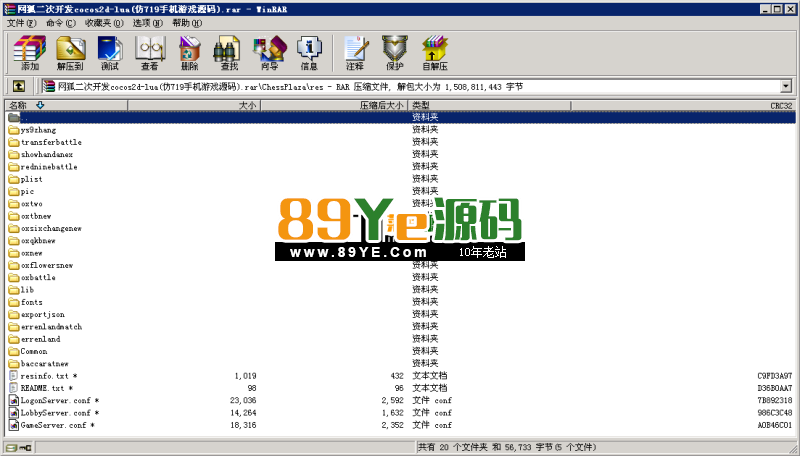Select the LobbyServer.conf file icon
This screenshot has width=800, height=456.
tap(14, 413)
